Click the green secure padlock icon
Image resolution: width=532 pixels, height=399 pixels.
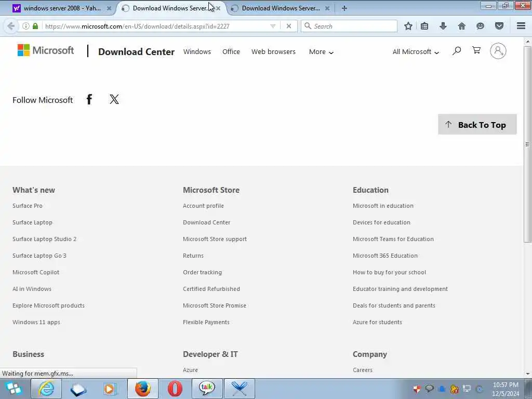point(35,26)
